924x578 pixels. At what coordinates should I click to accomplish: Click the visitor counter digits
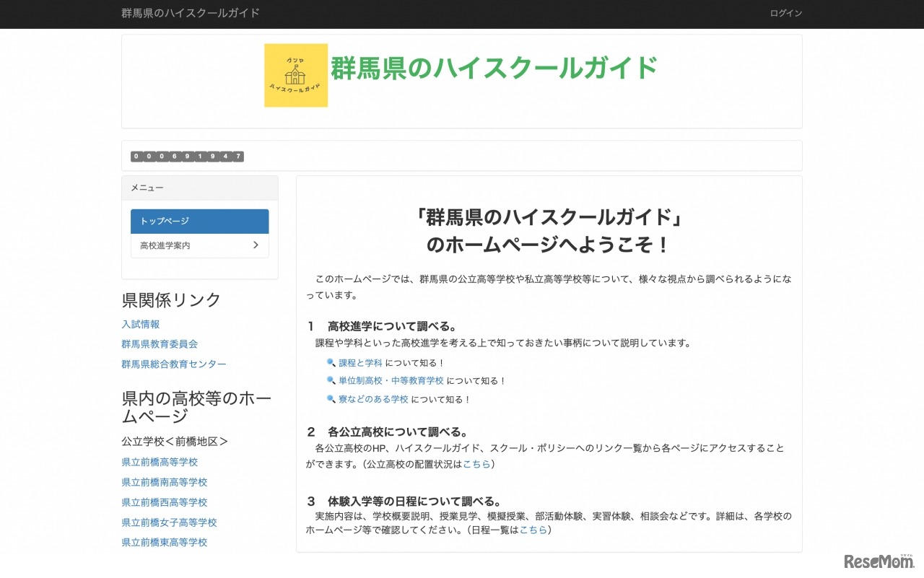(187, 157)
